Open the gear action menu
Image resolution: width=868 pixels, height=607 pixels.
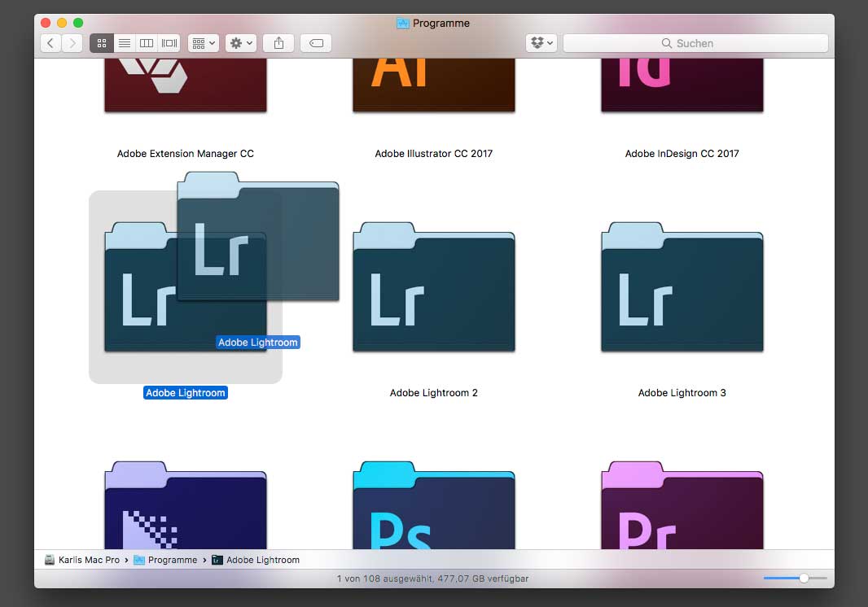(x=241, y=43)
